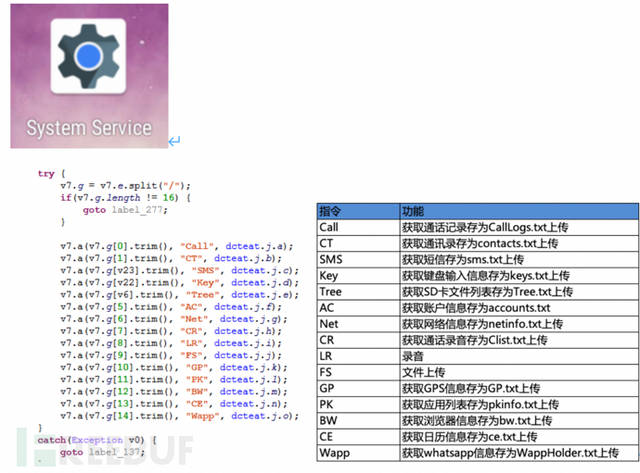Click the 'Call' command cell
This screenshot has width=640, height=473.
358,227
